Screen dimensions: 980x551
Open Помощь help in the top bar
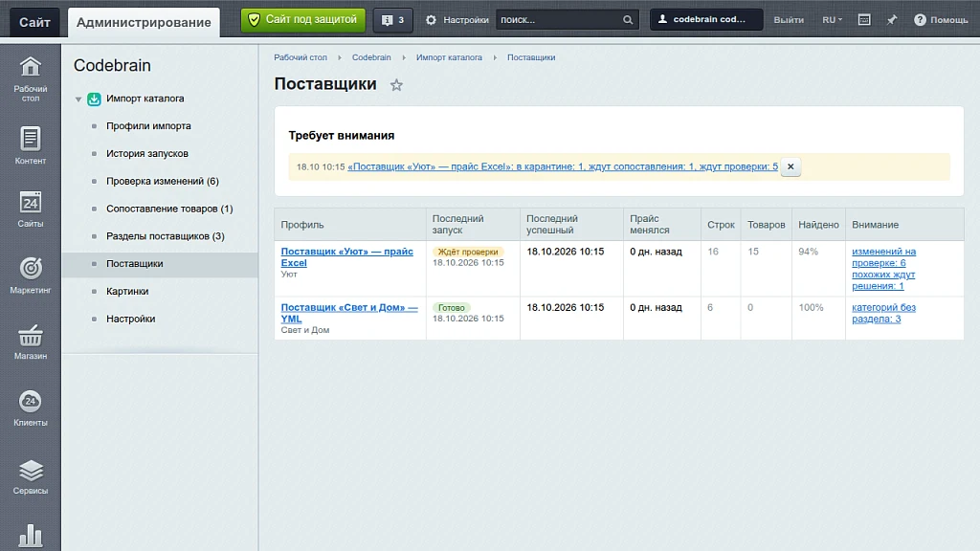click(x=941, y=20)
